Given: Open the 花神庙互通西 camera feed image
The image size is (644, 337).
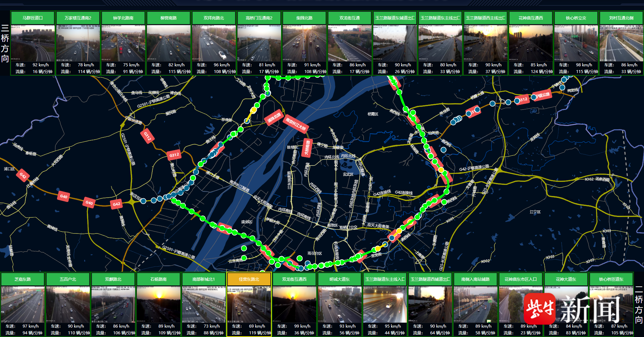Looking at the screenshot, I should point(531,44).
